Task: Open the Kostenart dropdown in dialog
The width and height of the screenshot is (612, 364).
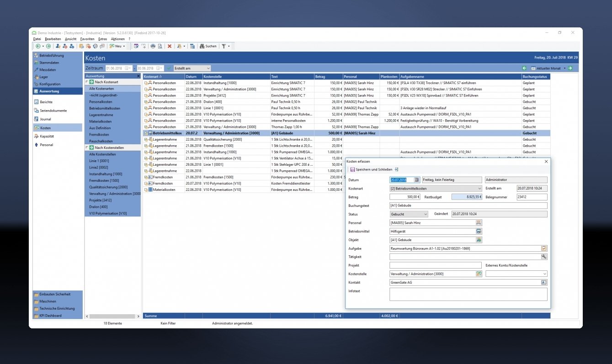Action: 479,189
